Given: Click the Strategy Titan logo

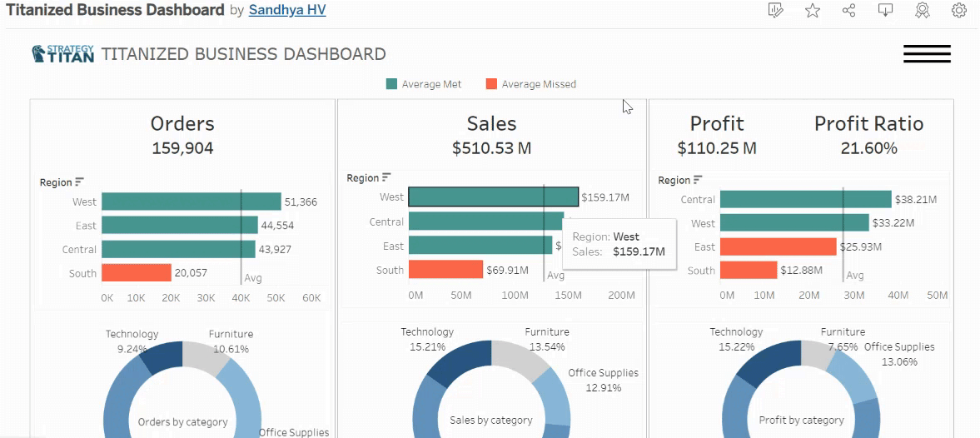Looking at the screenshot, I should click(x=62, y=54).
